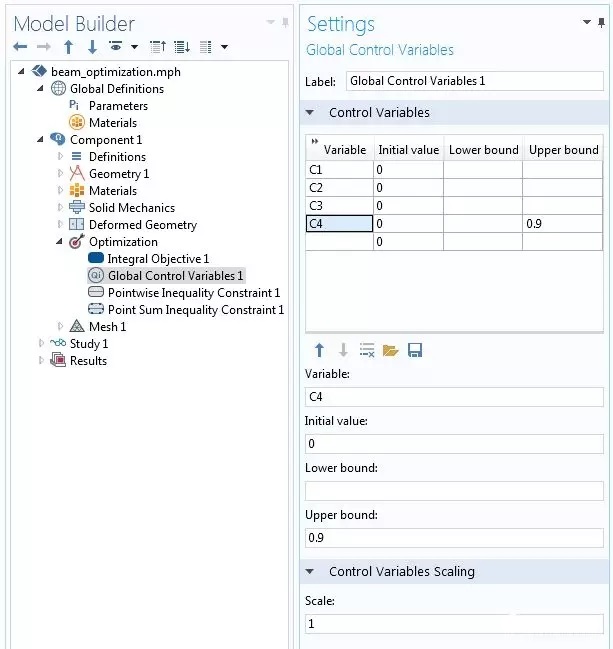Collapse the Optimization node
613x649 pixels.
59,241
